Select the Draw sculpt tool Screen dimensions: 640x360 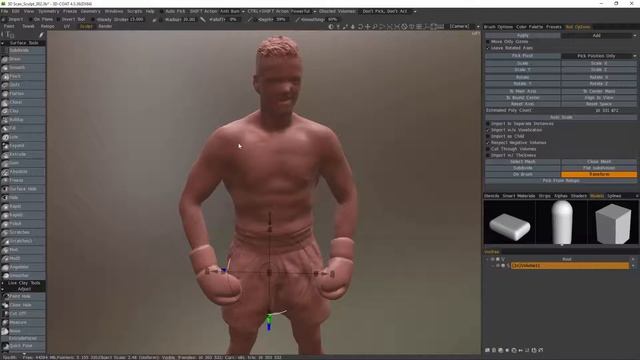(23, 59)
